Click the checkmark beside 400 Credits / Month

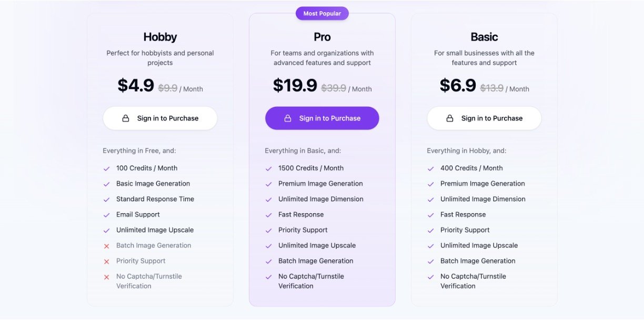coord(431,168)
